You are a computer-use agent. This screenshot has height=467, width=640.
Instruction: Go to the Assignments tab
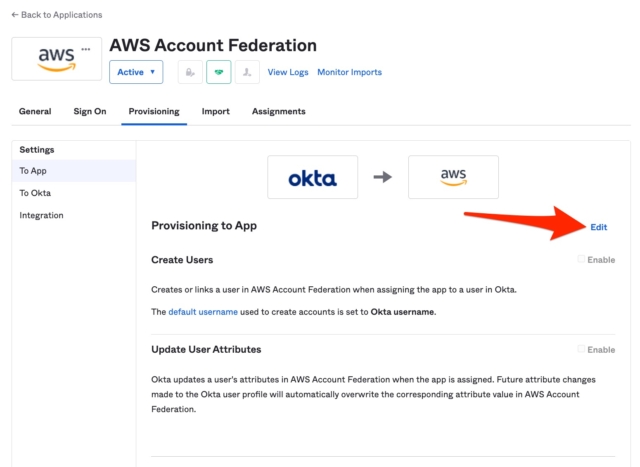pyautogui.click(x=279, y=111)
